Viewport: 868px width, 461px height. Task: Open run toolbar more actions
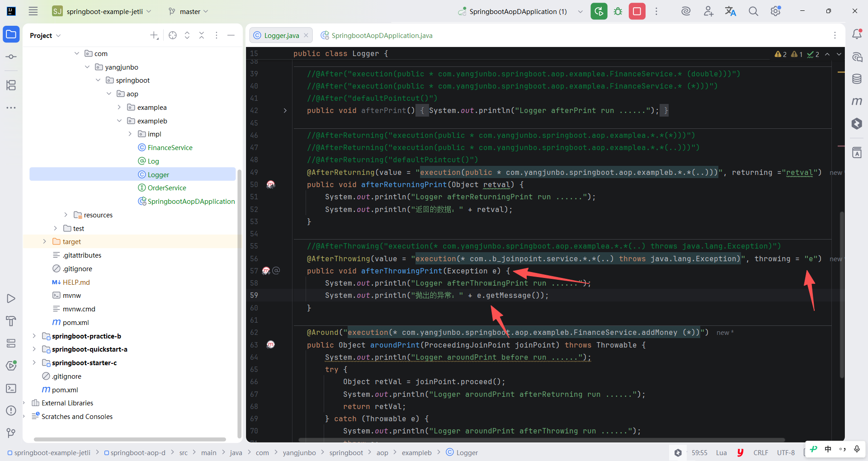[x=656, y=11]
